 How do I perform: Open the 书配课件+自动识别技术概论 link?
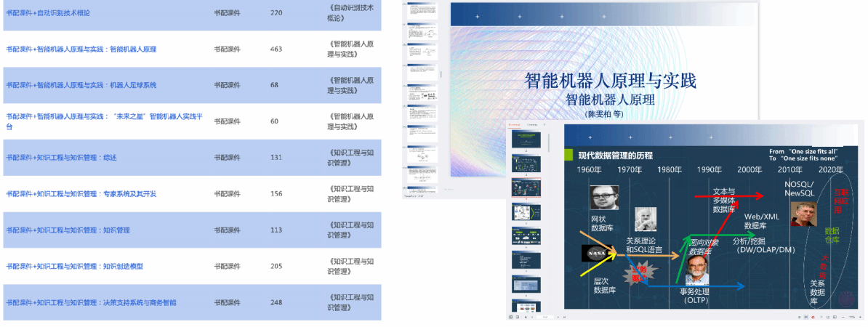click(x=48, y=13)
